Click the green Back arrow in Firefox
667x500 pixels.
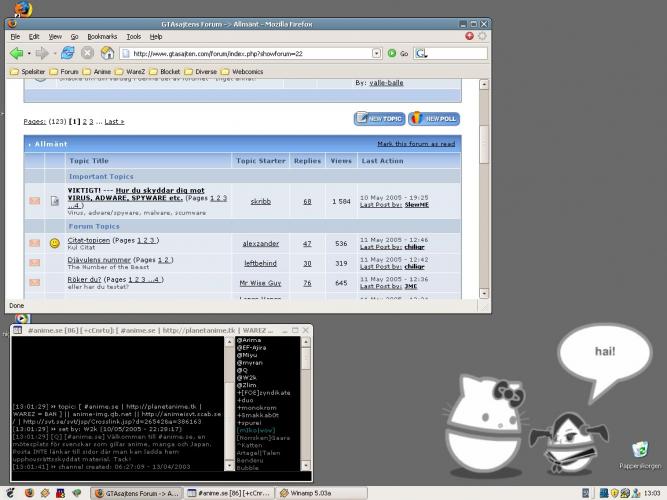click(17, 53)
